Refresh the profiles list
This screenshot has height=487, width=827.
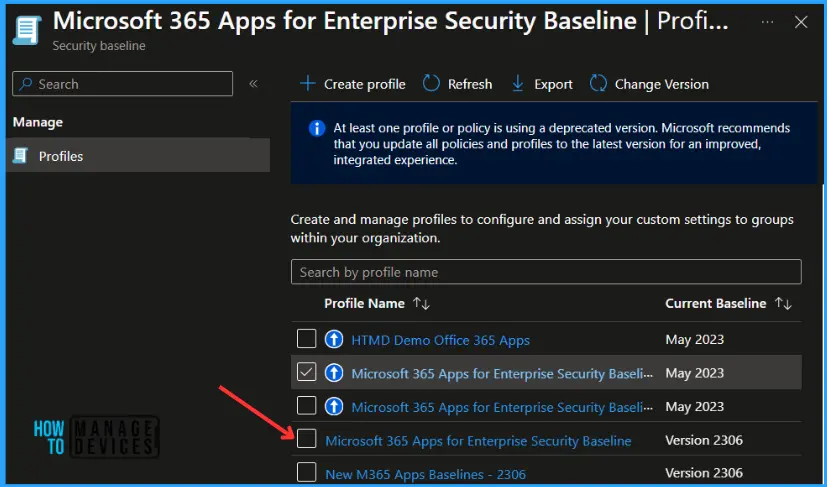point(457,84)
